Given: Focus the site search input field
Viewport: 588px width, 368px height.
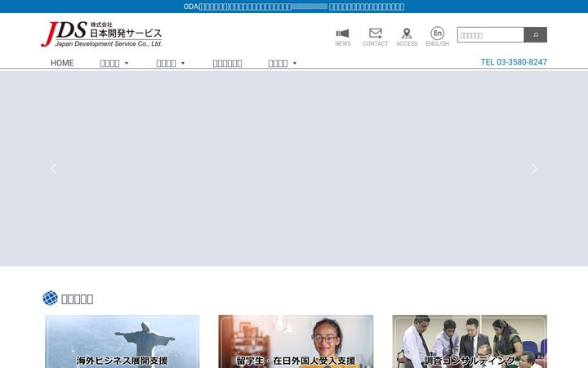Looking at the screenshot, I should point(491,35).
